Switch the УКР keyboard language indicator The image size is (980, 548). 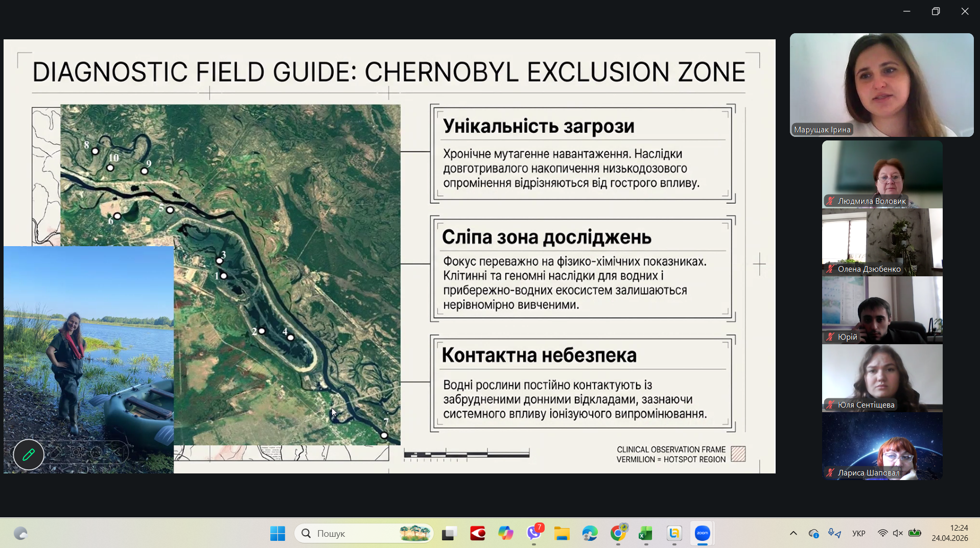coord(858,533)
